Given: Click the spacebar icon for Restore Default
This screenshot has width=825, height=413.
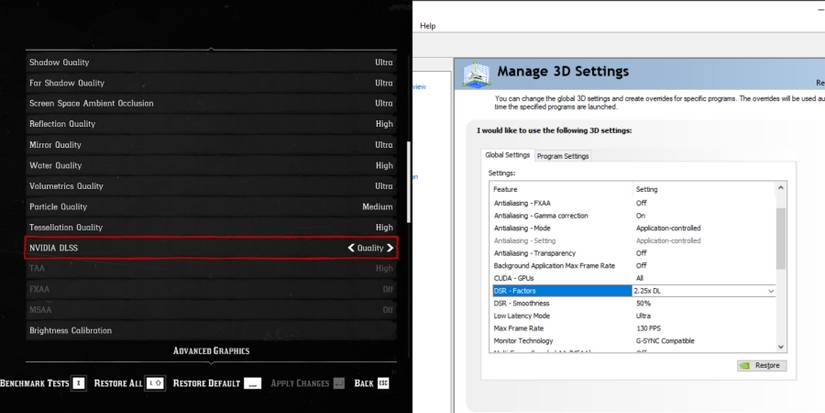Looking at the screenshot, I should 252,383.
